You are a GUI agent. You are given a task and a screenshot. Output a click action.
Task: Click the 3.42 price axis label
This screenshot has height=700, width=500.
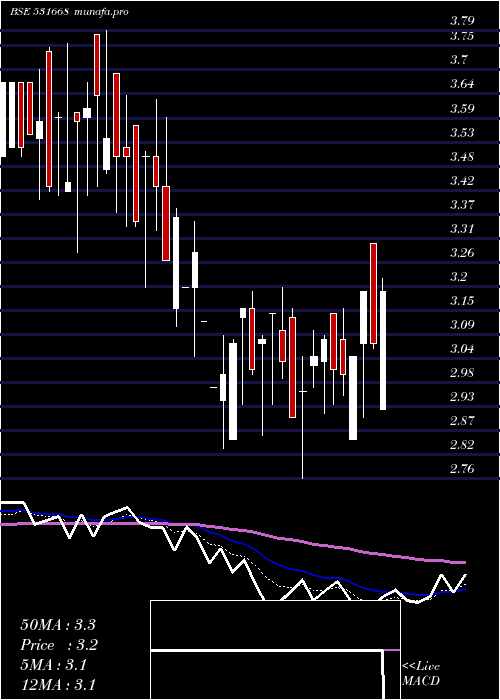tap(462, 181)
